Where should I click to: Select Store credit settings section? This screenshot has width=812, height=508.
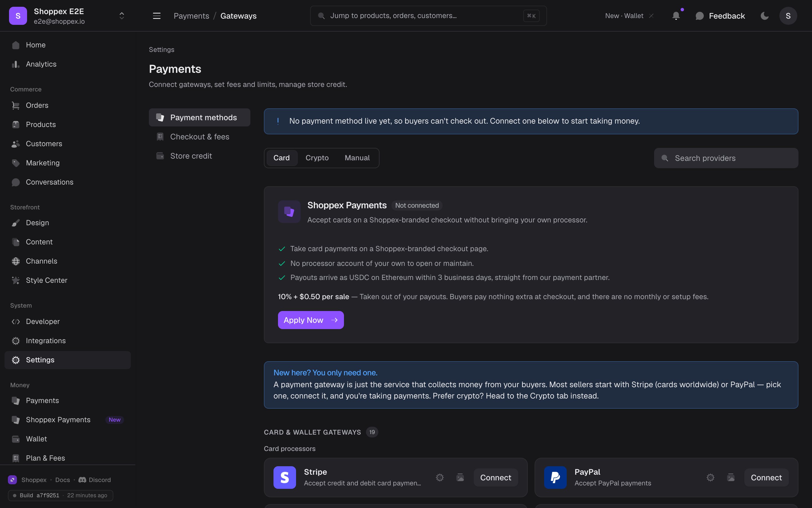click(199, 156)
